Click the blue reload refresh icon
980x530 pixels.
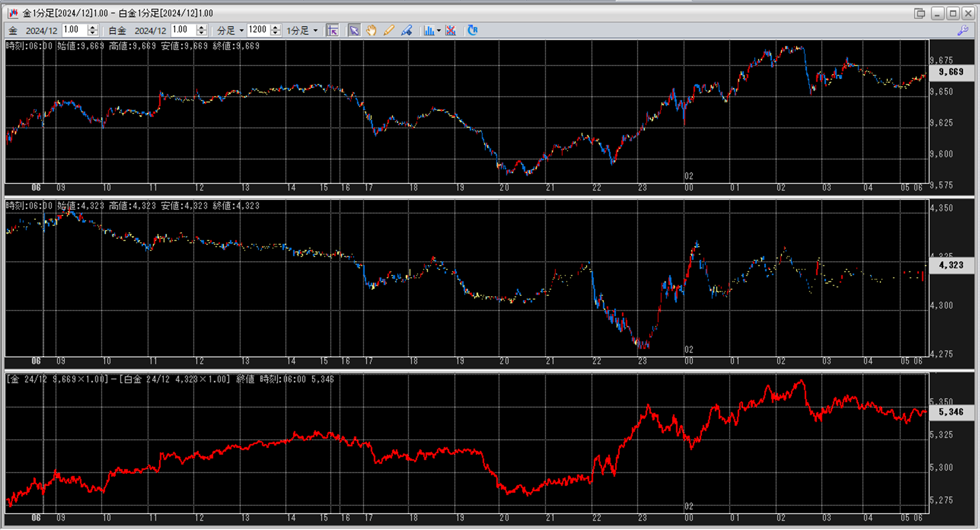tap(472, 31)
